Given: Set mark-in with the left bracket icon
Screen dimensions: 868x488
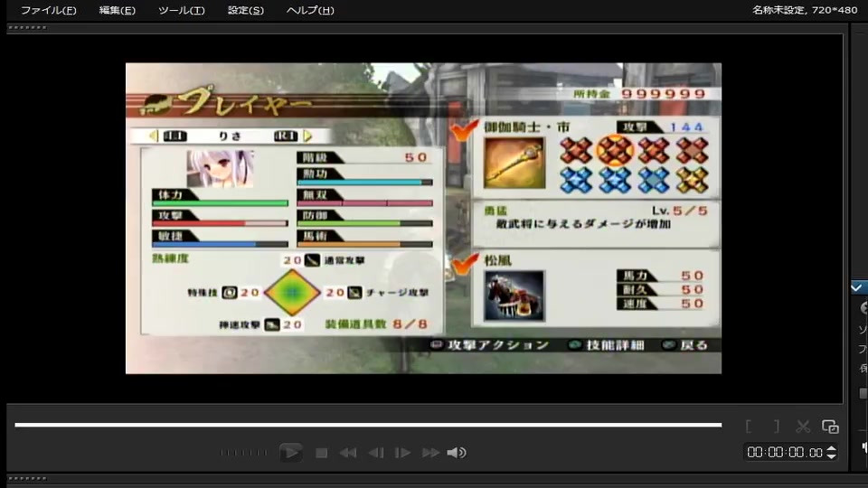Looking at the screenshot, I should click(749, 427).
